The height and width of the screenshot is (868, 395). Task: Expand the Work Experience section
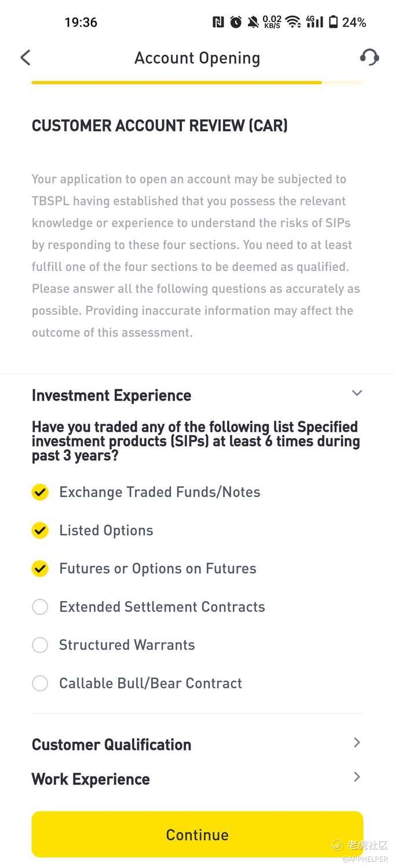tap(357, 777)
